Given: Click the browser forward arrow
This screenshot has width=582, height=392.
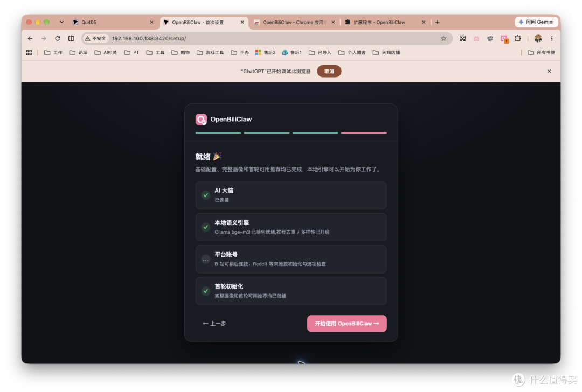Looking at the screenshot, I should 44,38.
